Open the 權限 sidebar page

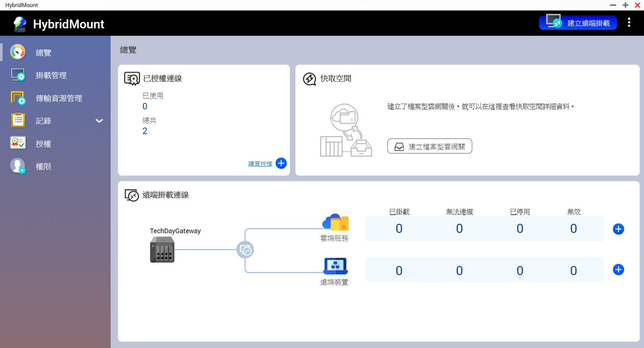coord(43,166)
